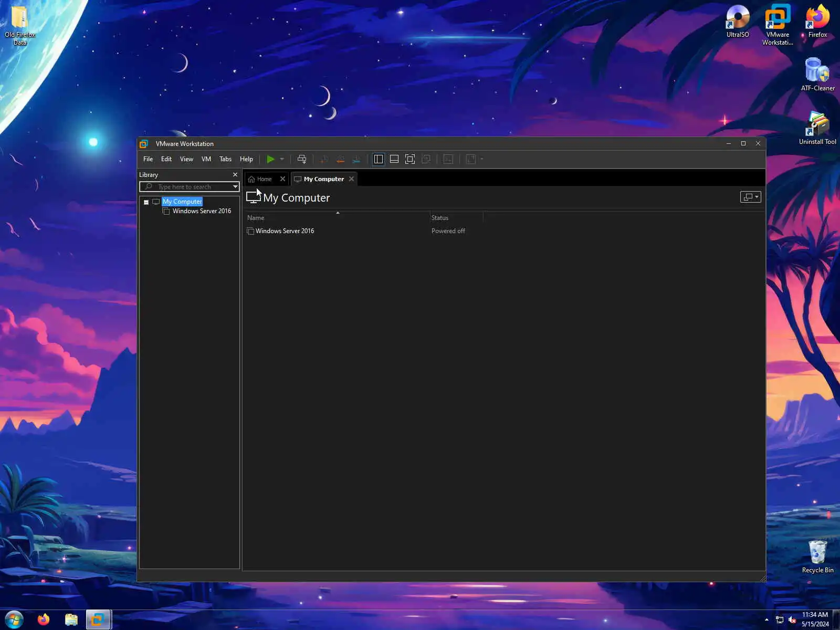Sort the VM list by Name column
This screenshot has height=630, width=840.
point(337,218)
